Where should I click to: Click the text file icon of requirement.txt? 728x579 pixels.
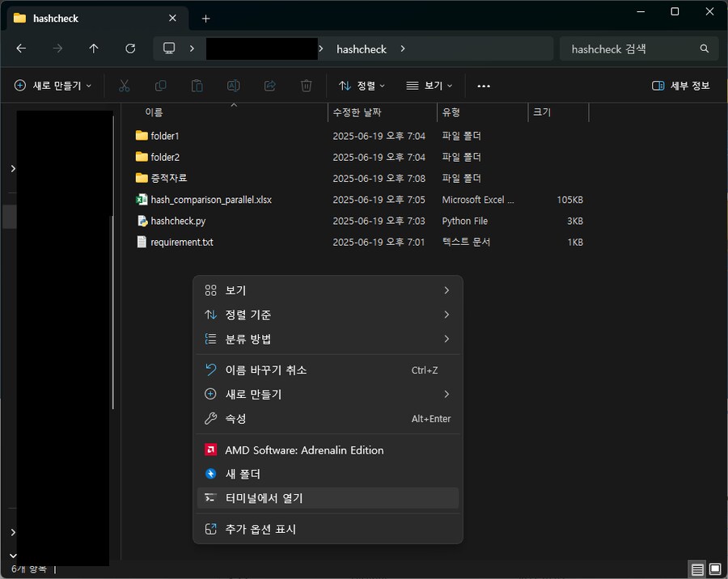[142, 242]
